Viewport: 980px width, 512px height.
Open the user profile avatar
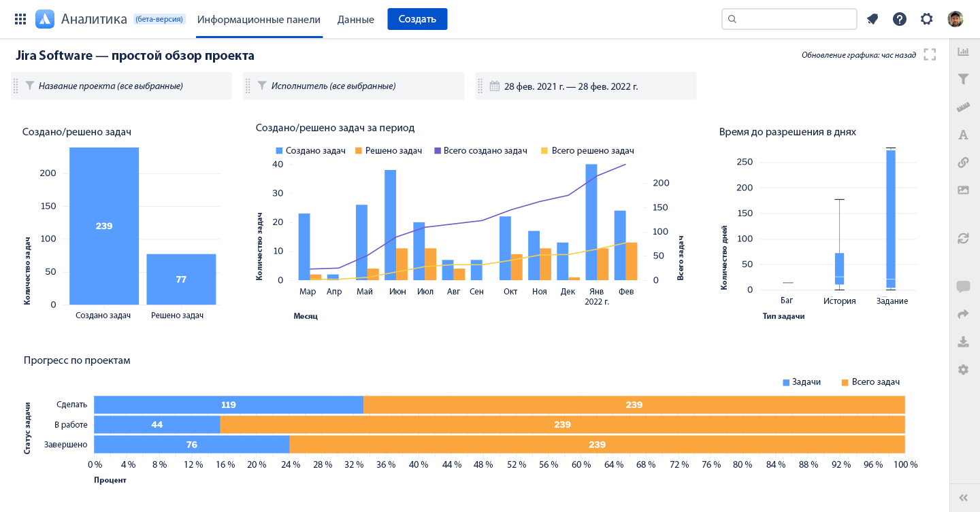coord(955,19)
